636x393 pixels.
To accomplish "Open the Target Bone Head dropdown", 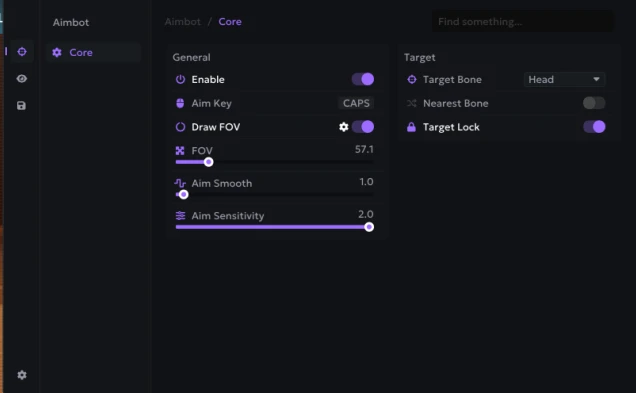I will [564, 79].
